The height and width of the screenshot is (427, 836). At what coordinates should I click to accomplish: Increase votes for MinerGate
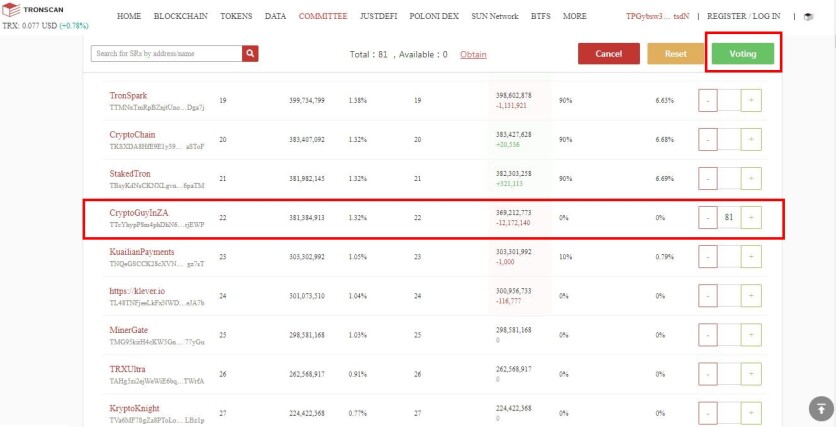pos(751,335)
